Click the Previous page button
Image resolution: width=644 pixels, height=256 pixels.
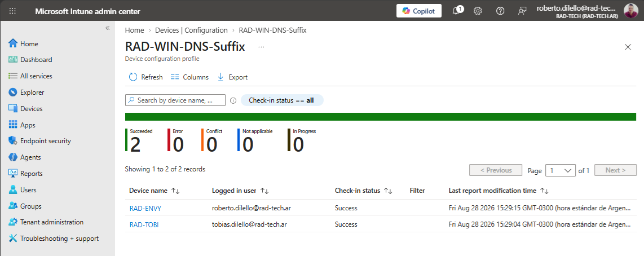tap(496, 170)
